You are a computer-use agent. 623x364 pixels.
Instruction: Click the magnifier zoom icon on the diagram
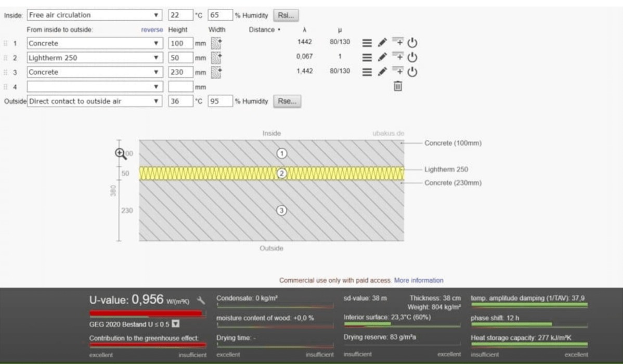click(121, 153)
